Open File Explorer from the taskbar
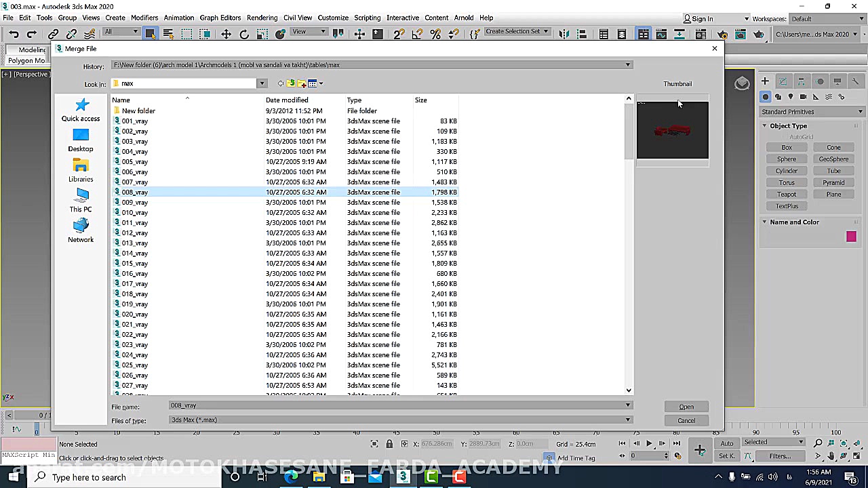The width and height of the screenshot is (868, 488). (x=319, y=477)
